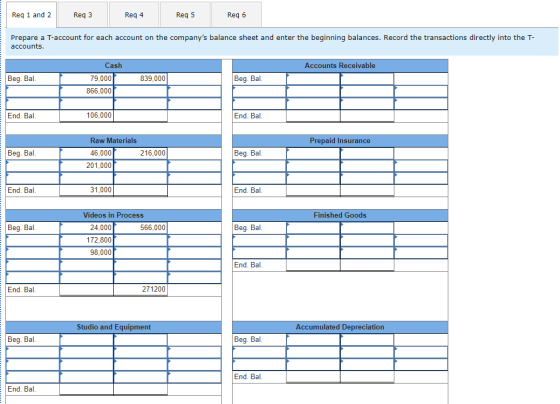Image resolution: width=560 pixels, height=404 pixels.
Task: Click the Videos in Process ending balance debit cell
Action: tap(86, 290)
